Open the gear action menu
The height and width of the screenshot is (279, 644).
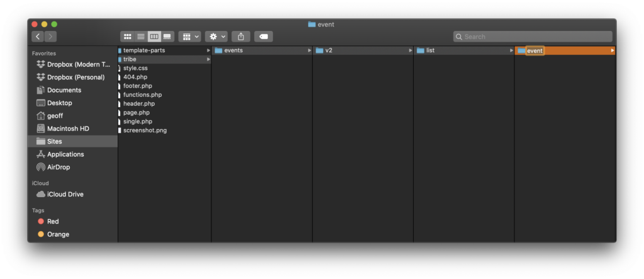pos(216,37)
